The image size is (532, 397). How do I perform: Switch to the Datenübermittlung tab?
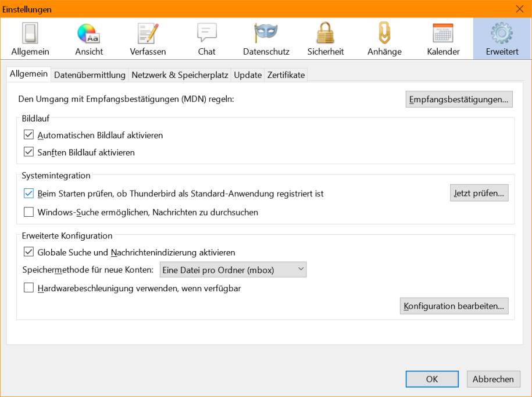tap(90, 75)
